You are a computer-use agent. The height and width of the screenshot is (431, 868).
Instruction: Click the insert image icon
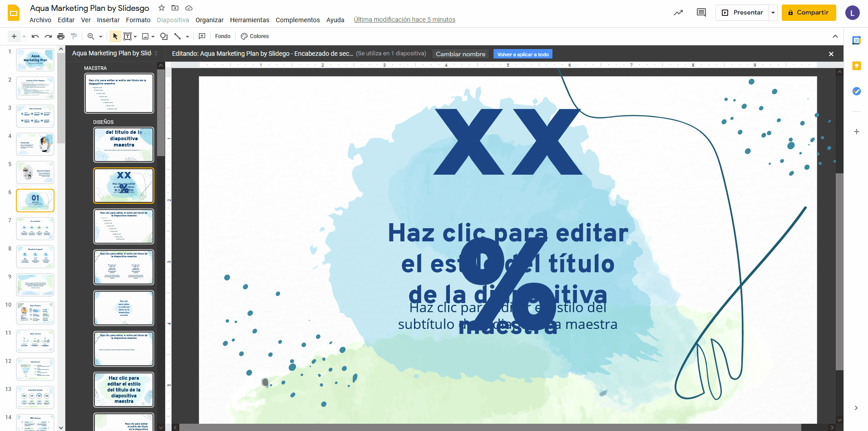pos(145,36)
